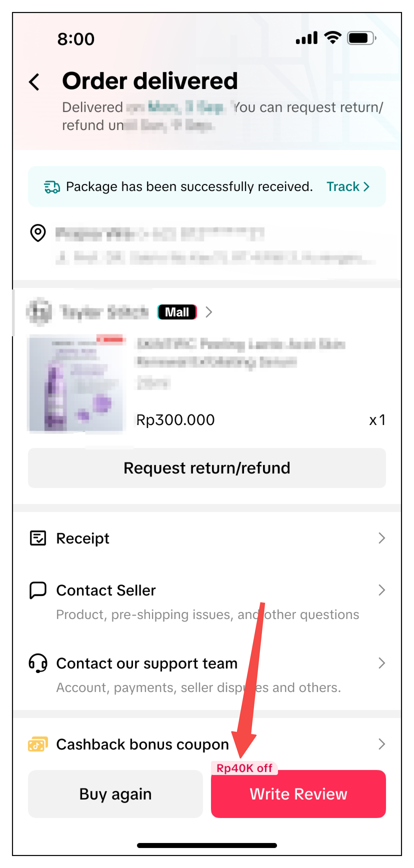
Task: Click the seller shop avatar
Action: click(x=39, y=312)
